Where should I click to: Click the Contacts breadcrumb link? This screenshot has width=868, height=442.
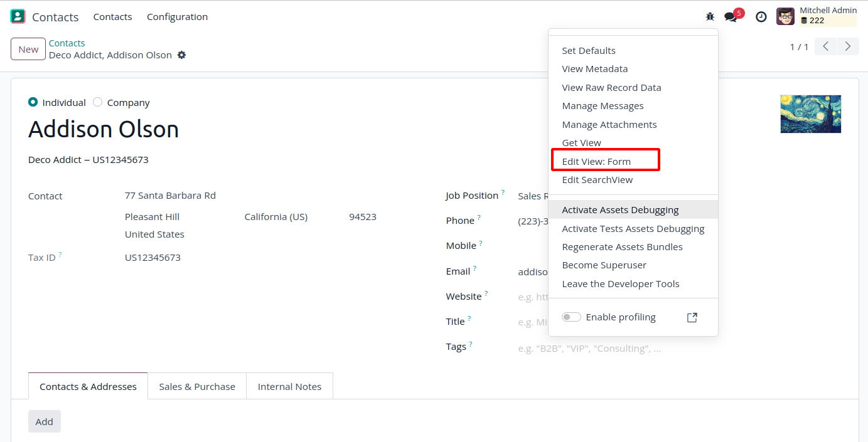(67, 43)
